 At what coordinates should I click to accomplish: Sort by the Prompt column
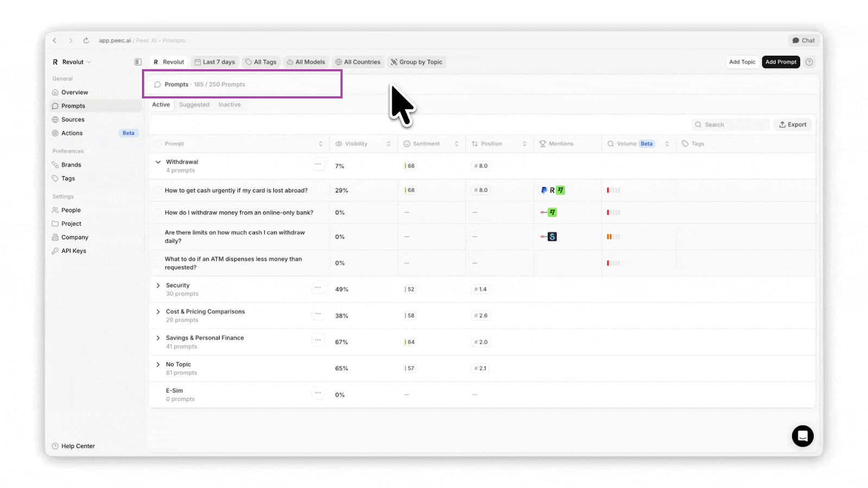point(321,144)
